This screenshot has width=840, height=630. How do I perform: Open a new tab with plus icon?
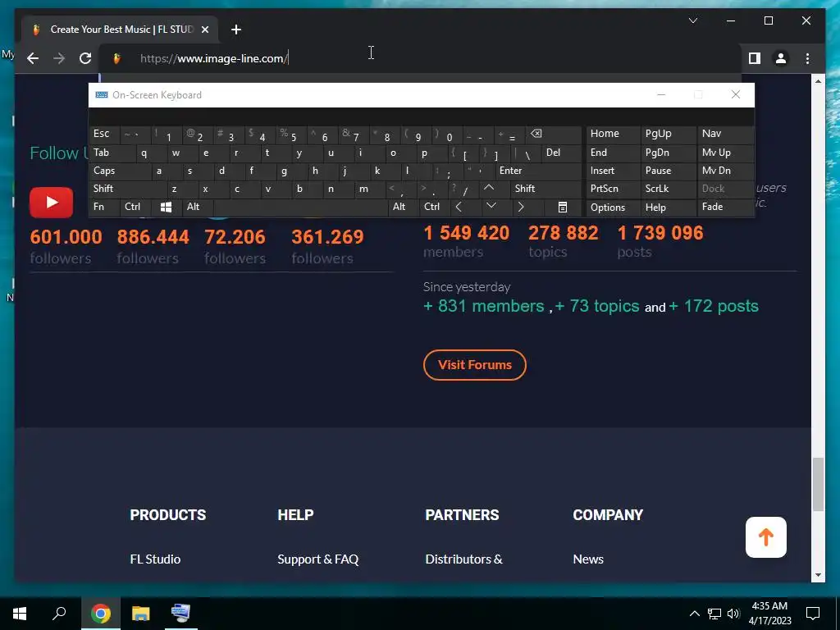click(236, 30)
